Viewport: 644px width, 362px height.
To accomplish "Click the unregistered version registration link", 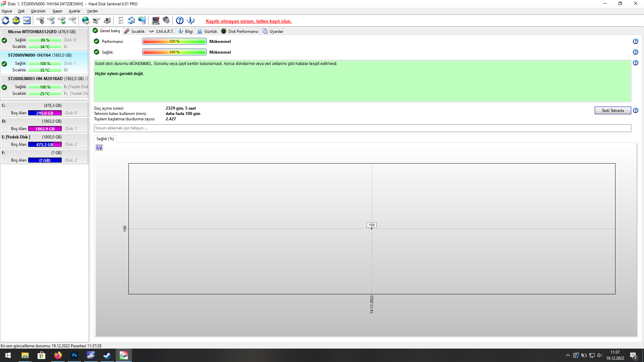I will point(249,21).
